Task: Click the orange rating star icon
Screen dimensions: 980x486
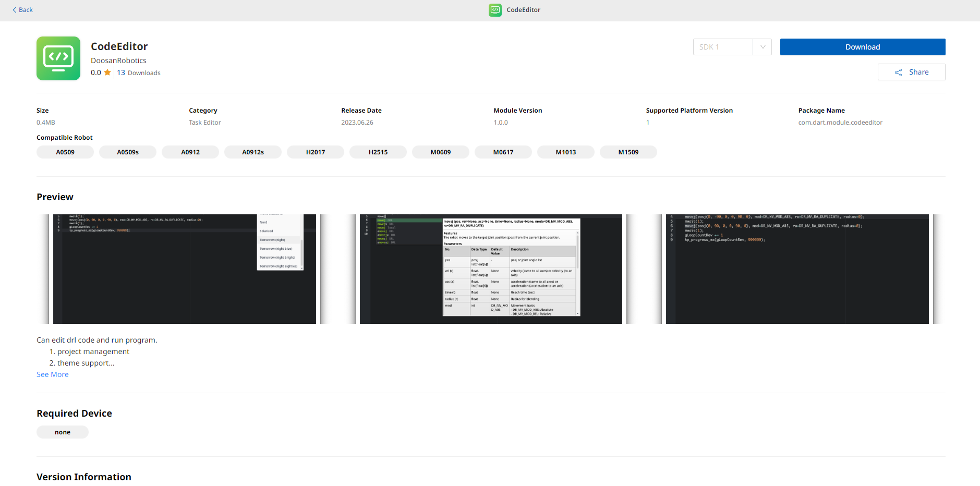Action: click(x=107, y=72)
